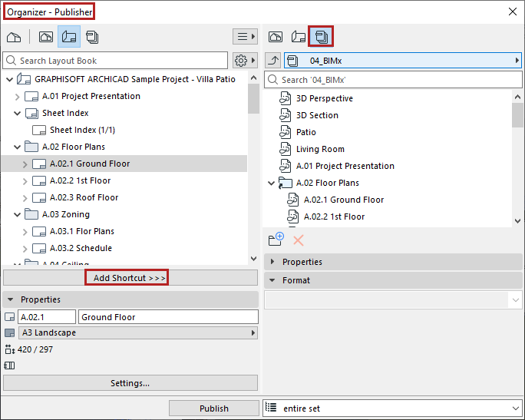This screenshot has width=525, height=420.
Task: Select A.02.3 Roof Floor layout
Action: click(84, 197)
